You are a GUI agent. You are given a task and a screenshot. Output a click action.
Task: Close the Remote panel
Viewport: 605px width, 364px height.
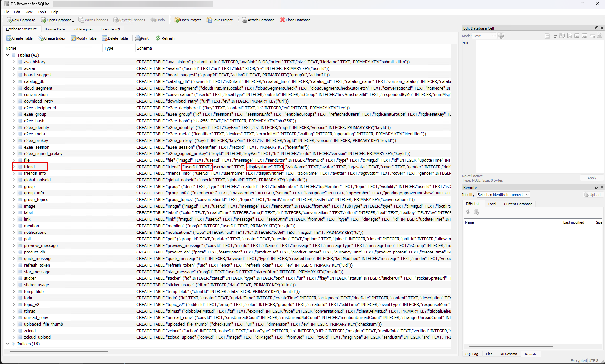(602, 187)
